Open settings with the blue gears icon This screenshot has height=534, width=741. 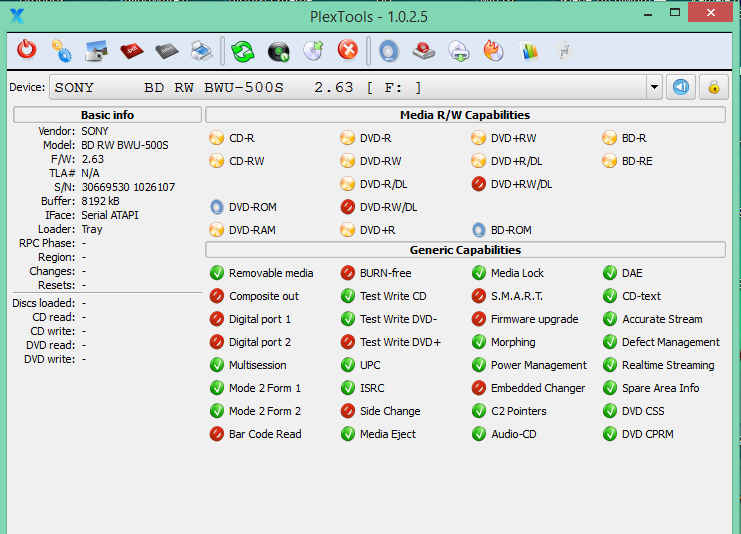(62, 51)
